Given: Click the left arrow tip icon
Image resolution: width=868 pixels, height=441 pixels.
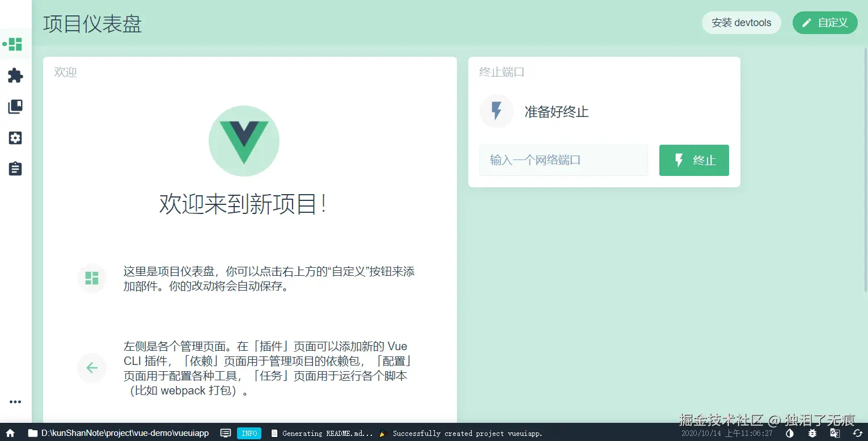Looking at the screenshot, I should (x=92, y=368).
